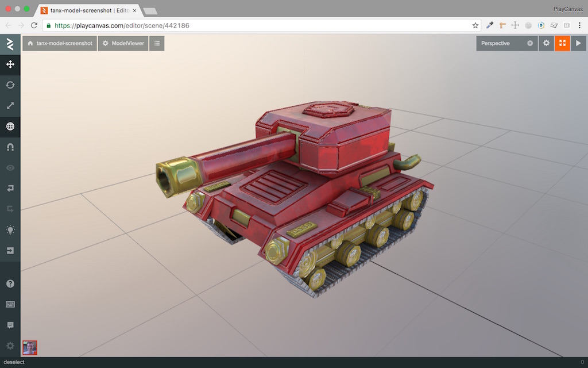588x368 pixels.
Task: Select the Translate move gizmo tool
Action: click(10, 64)
